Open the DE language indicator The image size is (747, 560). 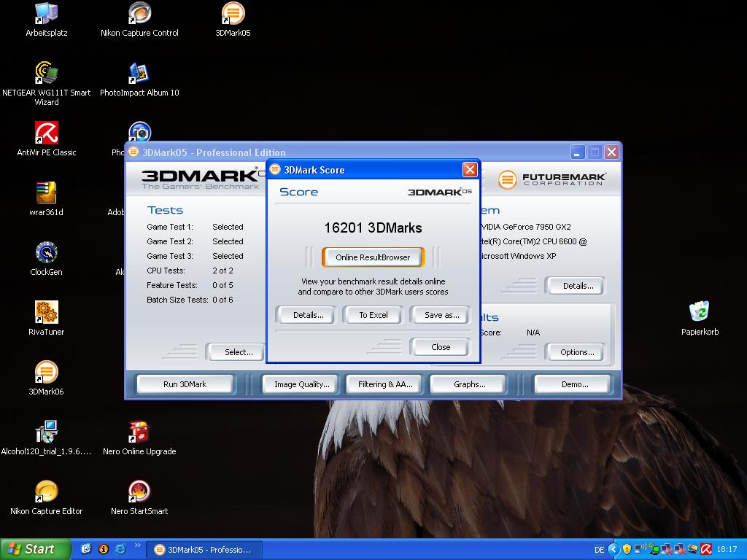click(x=600, y=550)
